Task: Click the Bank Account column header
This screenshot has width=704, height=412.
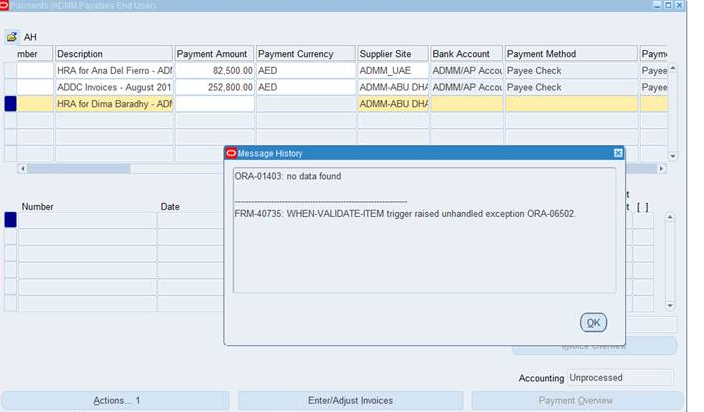Action: (466, 53)
